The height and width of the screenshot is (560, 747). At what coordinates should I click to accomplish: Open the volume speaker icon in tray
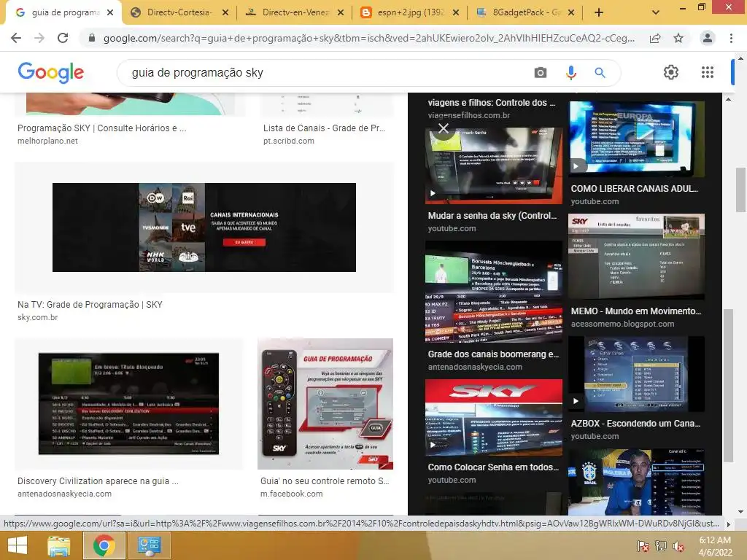[678, 546]
